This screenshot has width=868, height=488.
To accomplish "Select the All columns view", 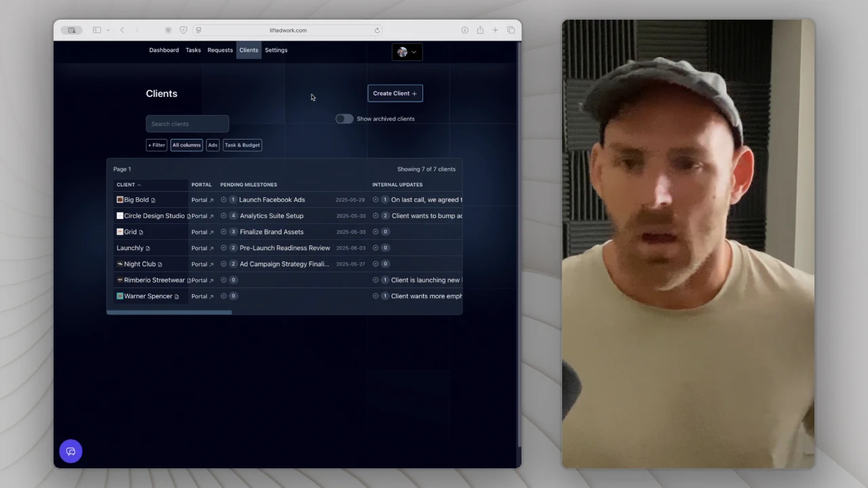I will pyautogui.click(x=186, y=145).
